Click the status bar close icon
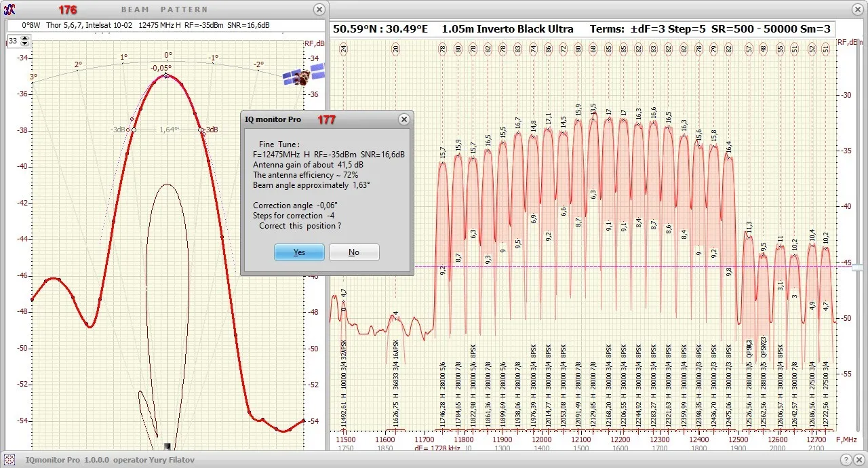The width and height of the screenshot is (868, 468). click(x=859, y=460)
